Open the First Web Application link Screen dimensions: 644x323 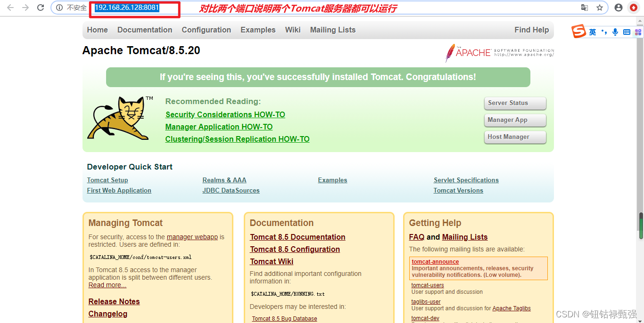coord(119,190)
